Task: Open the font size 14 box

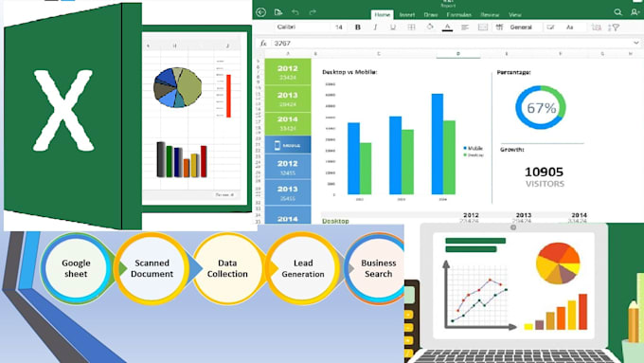Action: (339, 27)
